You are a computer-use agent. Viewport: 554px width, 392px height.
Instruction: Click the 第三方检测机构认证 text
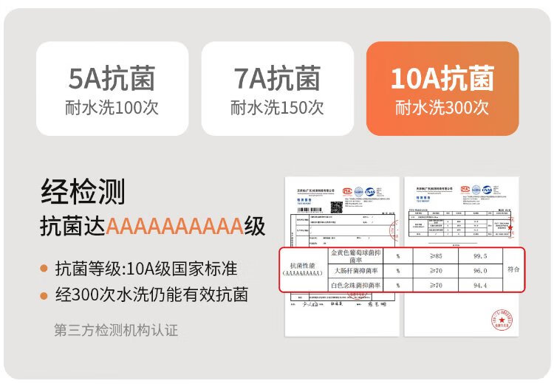(x=116, y=330)
